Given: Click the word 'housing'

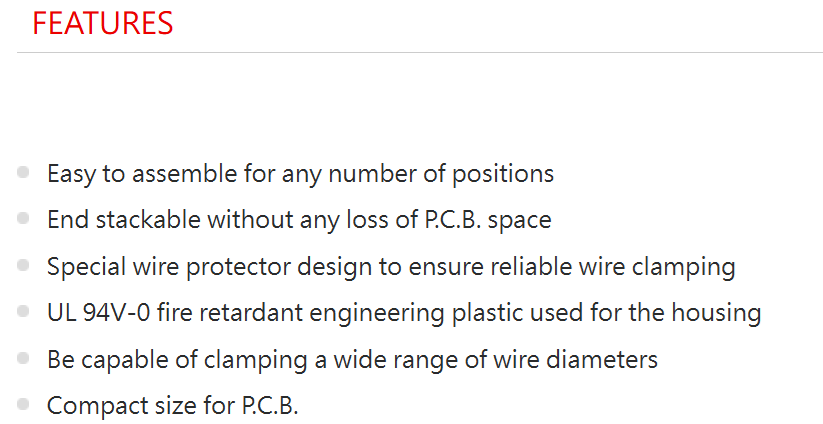Looking at the screenshot, I should (717, 313).
